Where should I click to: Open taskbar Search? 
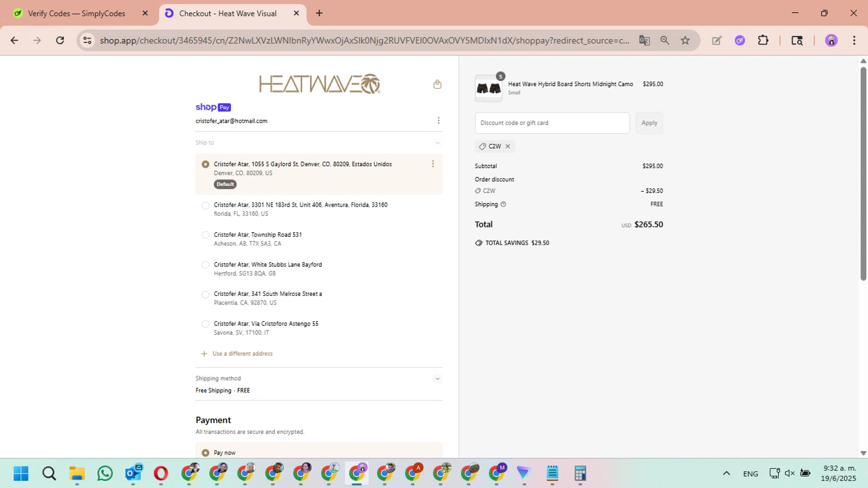[x=49, y=474]
